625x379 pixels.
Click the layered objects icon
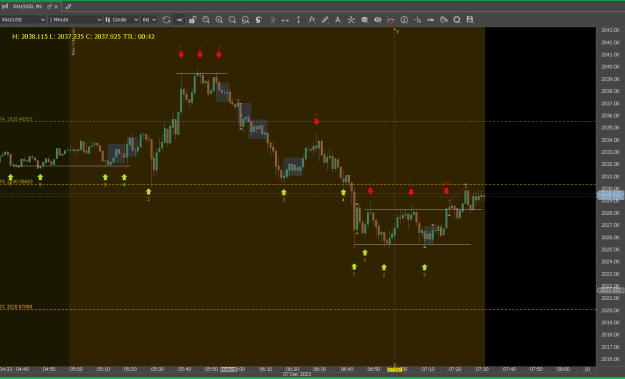(364, 20)
